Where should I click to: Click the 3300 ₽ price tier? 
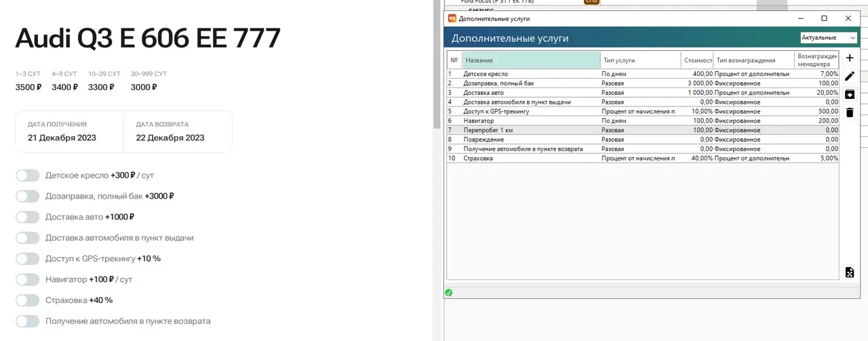click(101, 87)
